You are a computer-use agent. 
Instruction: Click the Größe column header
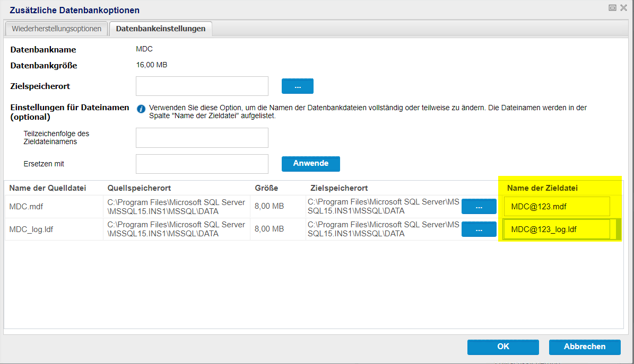click(266, 188)
